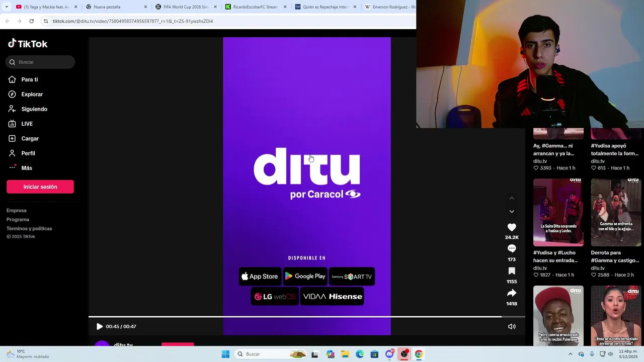Switch to the FIFA World Cup 2026 tab
This screenshot has width=644, height=362.
coord(186,7)
